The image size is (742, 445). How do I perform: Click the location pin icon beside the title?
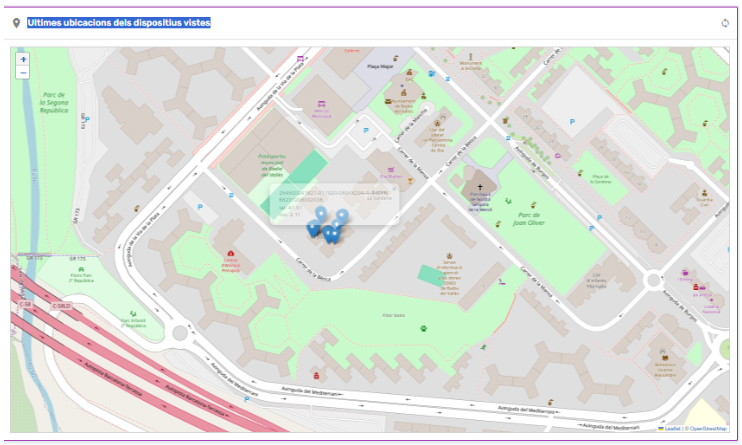[x=16, y=22]
